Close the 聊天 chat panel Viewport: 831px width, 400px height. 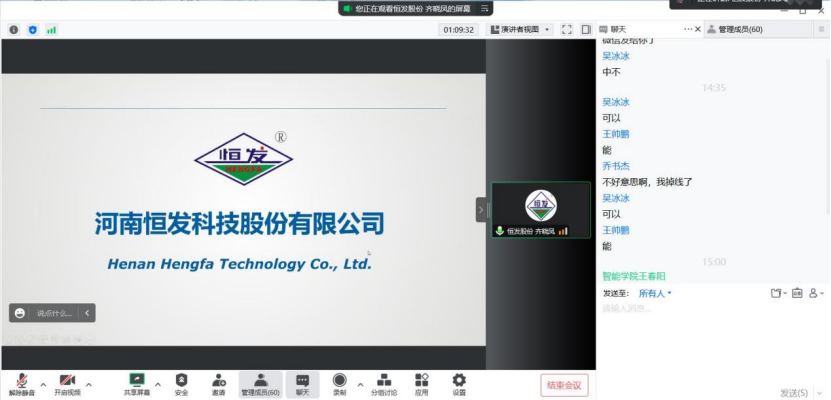[697, 29]
